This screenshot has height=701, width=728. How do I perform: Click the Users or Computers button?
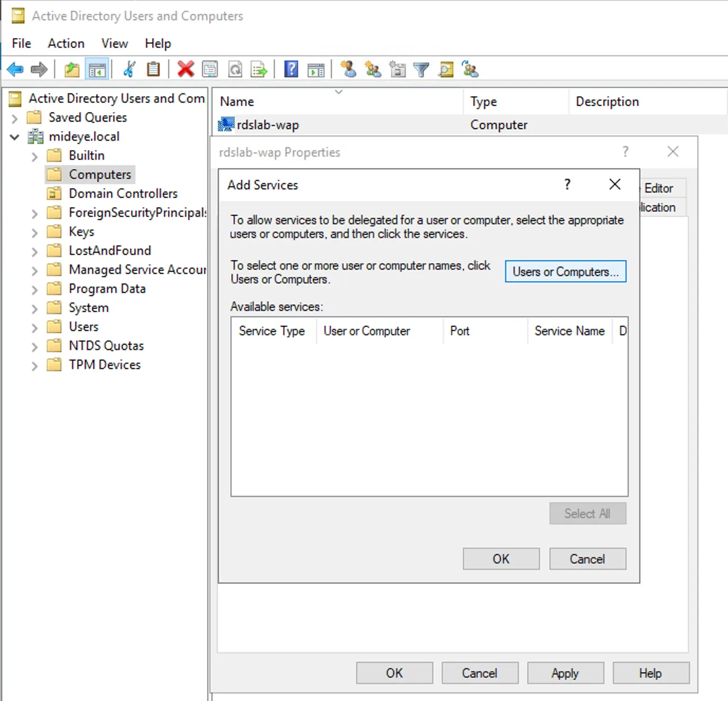pos(565,271)
